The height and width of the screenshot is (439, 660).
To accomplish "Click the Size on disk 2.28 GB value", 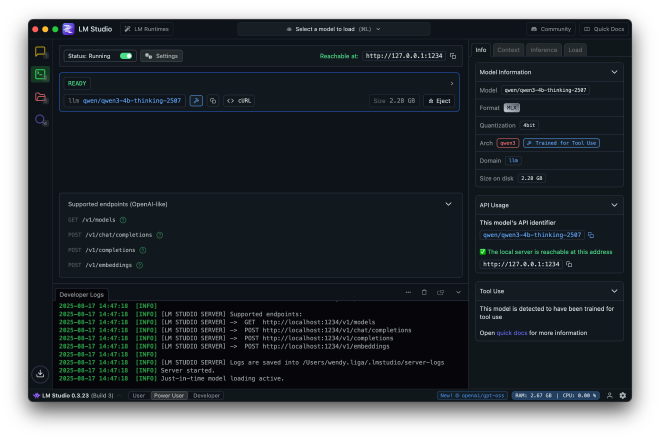I will click(x=532, y=178).
